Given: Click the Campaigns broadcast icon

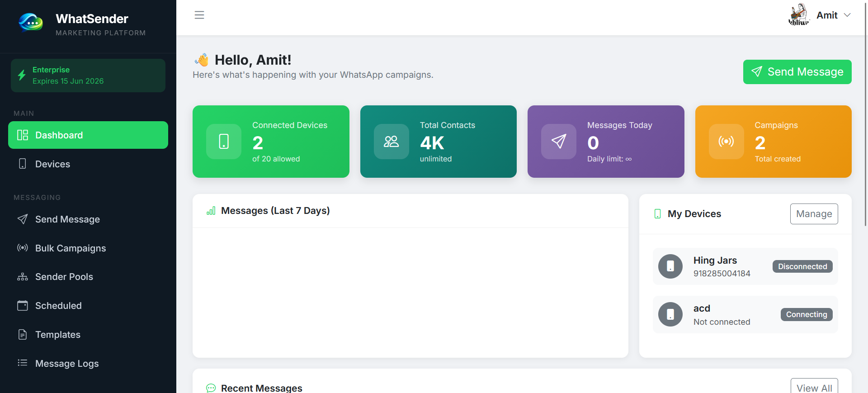Looking at the screenshot, I should (x=726, y=142).
